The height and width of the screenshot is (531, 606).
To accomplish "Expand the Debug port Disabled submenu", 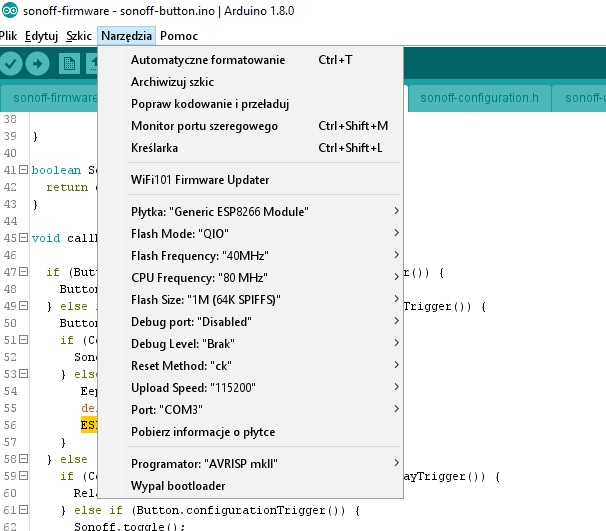I will 250,322.
